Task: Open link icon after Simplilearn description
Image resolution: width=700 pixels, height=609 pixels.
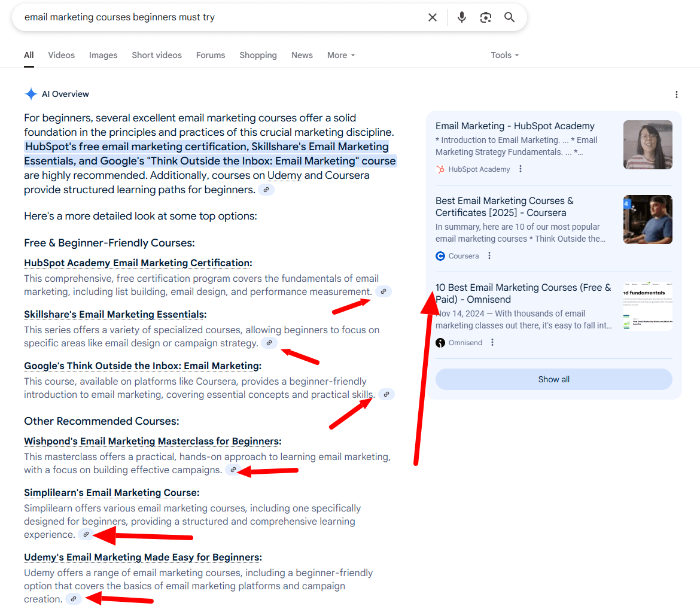Action: (x=86, y=534)
